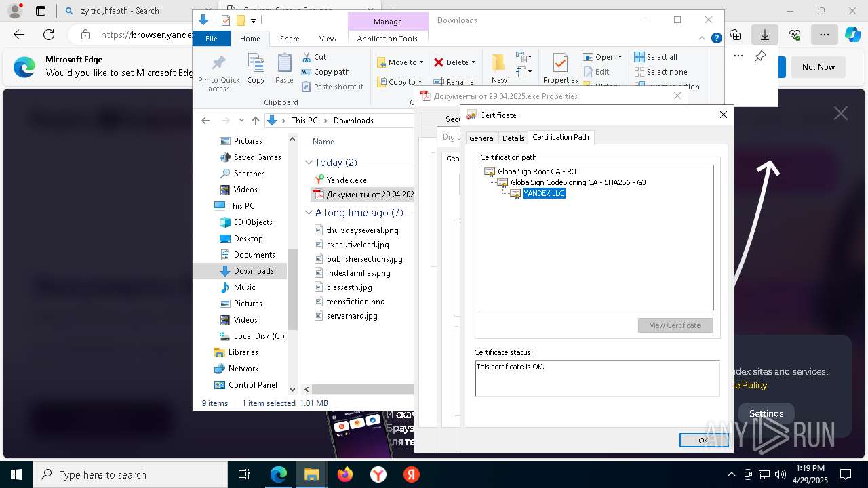Open the Copy to dropdown
The width and height of the screenshot is (868, 488).
coord(400,82)
